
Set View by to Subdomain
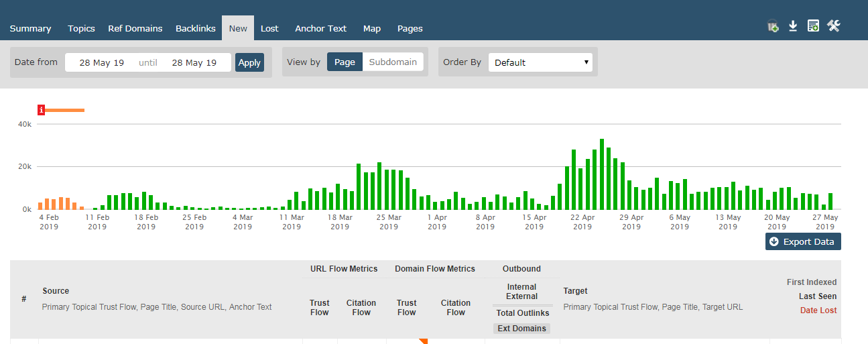tap(393, 62)
